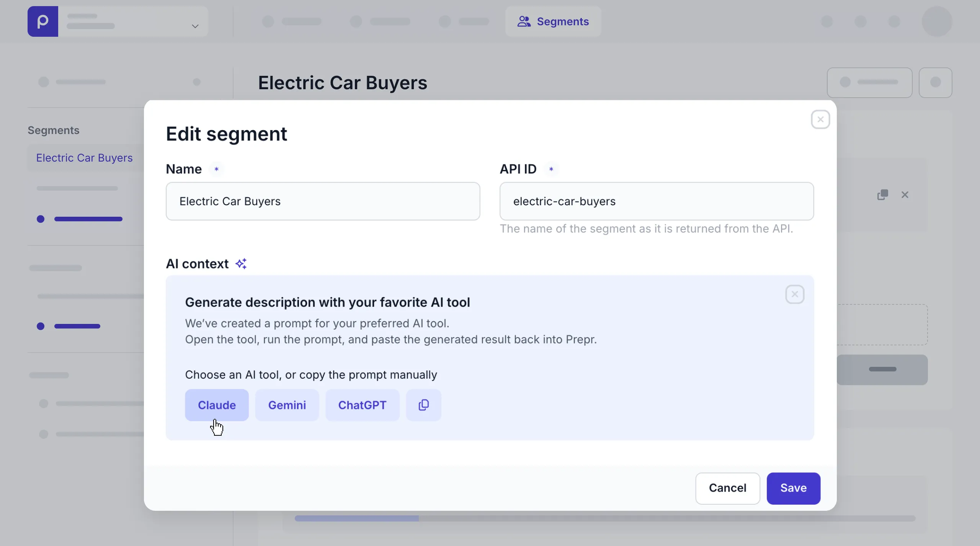Click the API ID input field
Viewport: 980px width, 546px height.
tap(657, 201)
